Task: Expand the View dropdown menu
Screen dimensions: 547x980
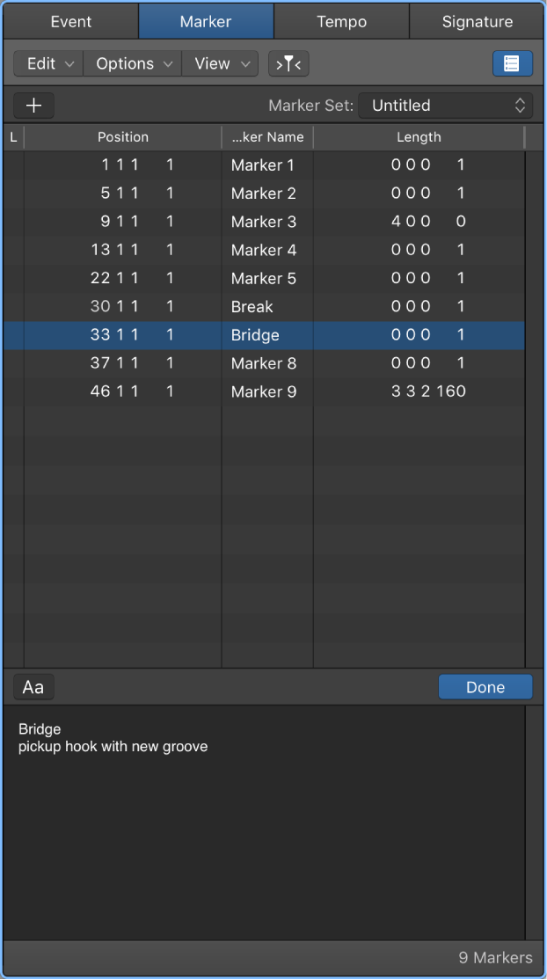Action: point(220,63)
